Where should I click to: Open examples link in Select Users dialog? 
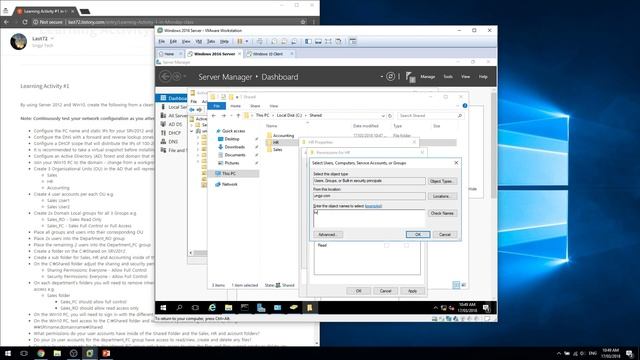373,206
